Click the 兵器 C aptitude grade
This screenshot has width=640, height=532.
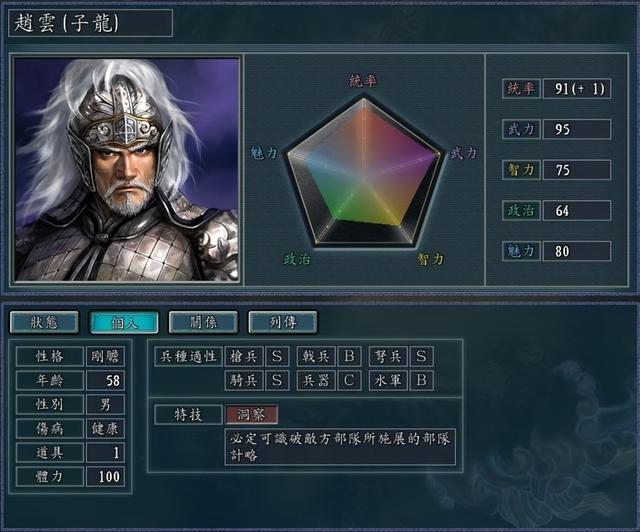[349, 381]
